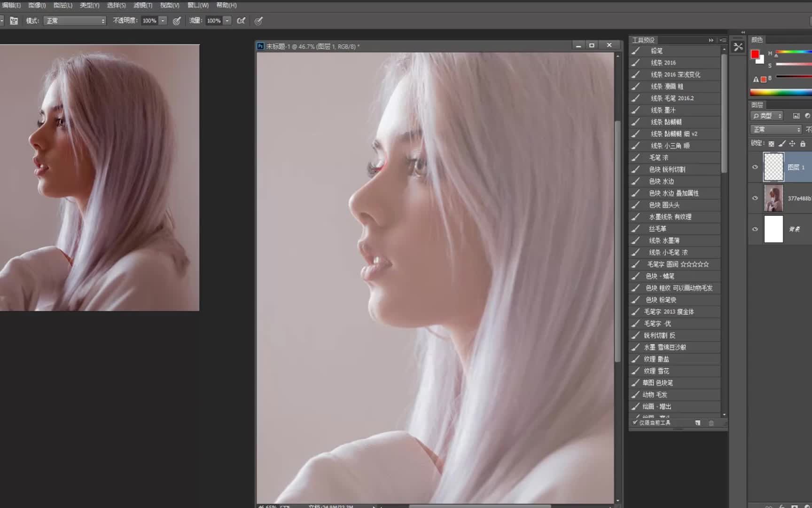Click the Ps document icon in title bar
Image resolution: width=812 pixels, height=508 pixels.
[x=260, y=46]
